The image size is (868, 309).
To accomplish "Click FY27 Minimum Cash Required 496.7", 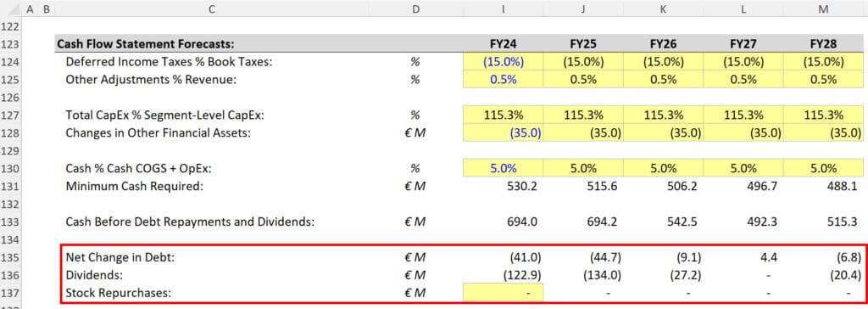I will [762, 187].
